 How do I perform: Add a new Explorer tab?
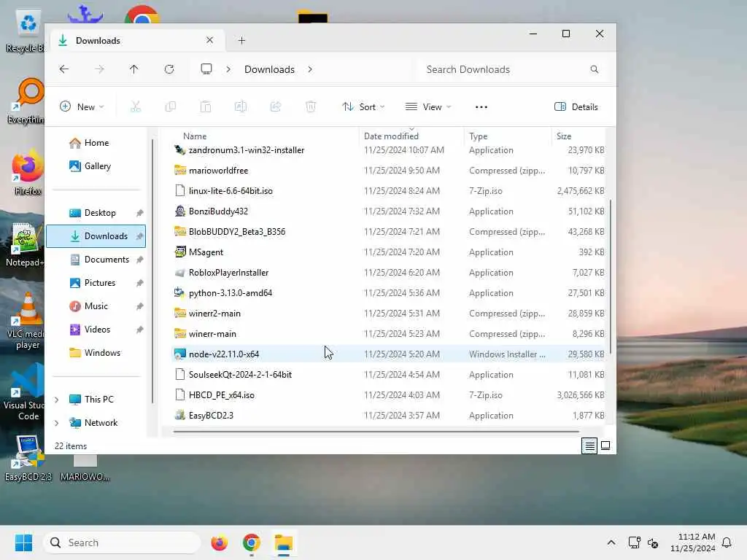(x=241, y=41)
